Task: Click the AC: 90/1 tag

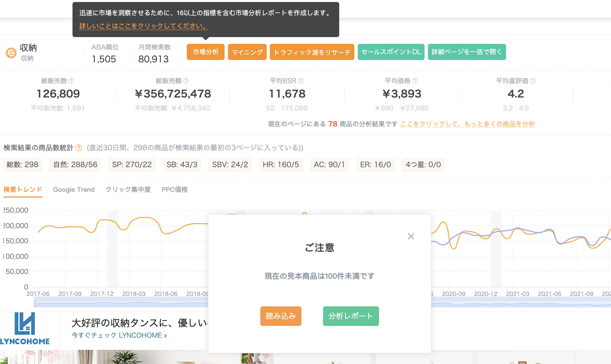Action: 329,164
